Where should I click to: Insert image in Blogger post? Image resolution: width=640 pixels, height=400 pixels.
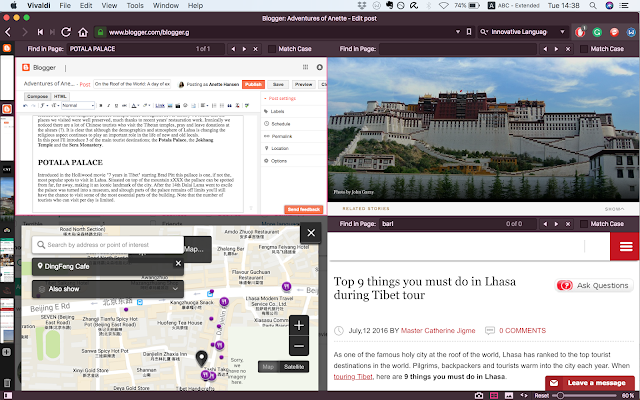[170, 105]
